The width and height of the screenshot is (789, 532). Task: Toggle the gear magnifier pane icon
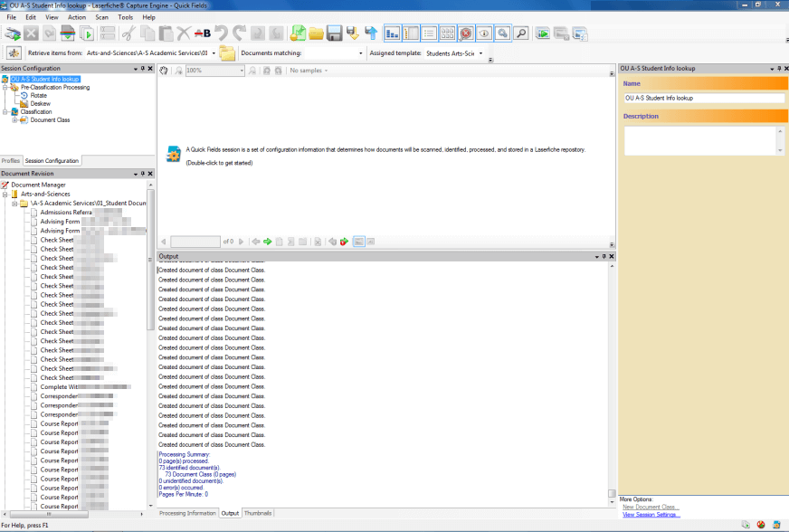click(503, 33)
